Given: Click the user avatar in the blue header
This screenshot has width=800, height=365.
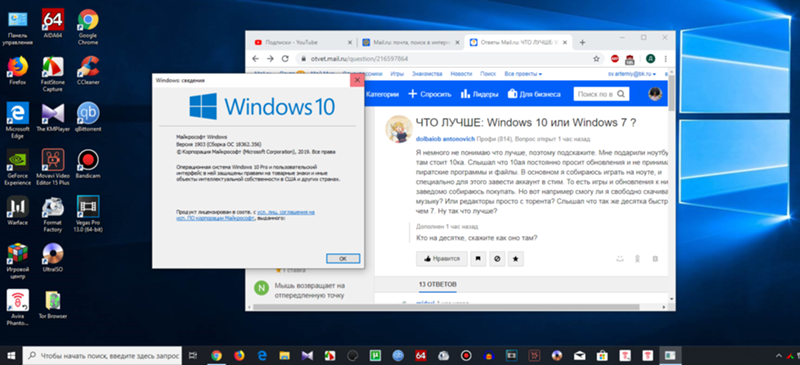Looking at the screenshot, I should pyautogui.click(x=655, y=94).
